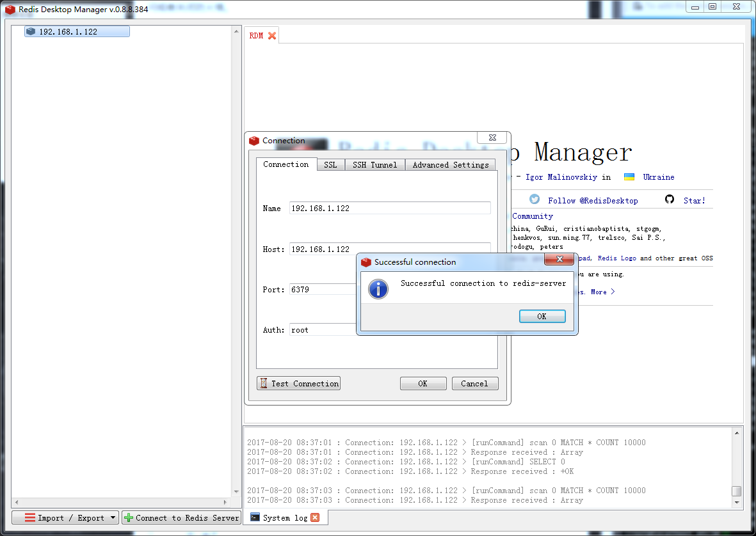The height and width of the screenshot is (536, 756).
Task: Click the Test Connection button
Action: 298,383
